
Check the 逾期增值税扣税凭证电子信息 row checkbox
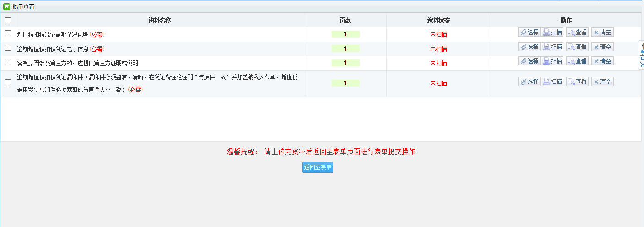pyautogui.click(x=8, y=48)
